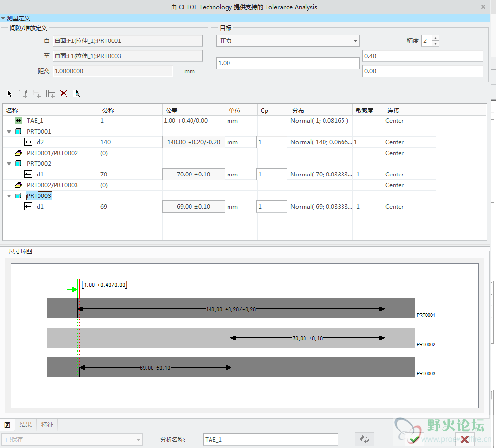Click the Cp field in the 70 row

272,175
